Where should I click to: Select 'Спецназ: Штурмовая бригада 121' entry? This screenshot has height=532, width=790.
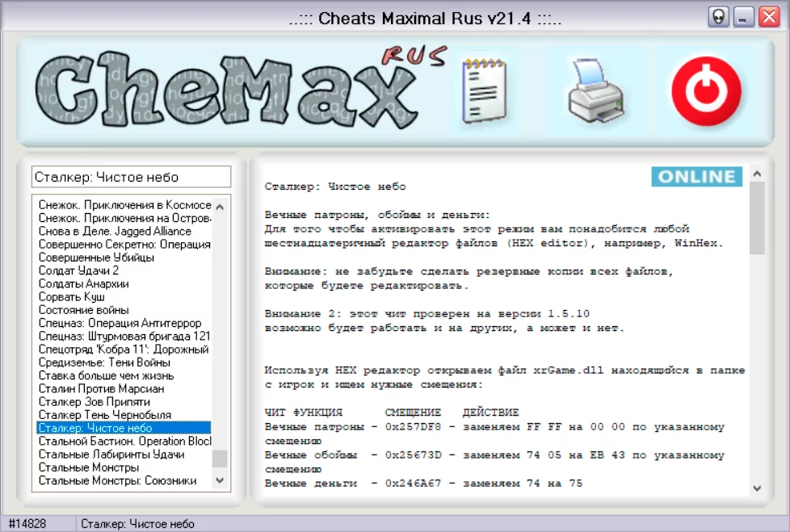point(124,336)
